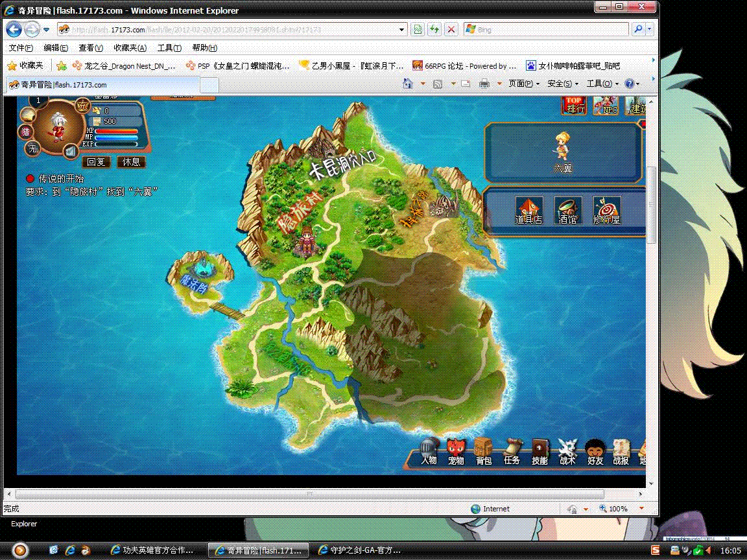The height and width of the screenshot is (560, 747).
Task: Open the 编辑(E) menu
Action: [x=56, y=47]
